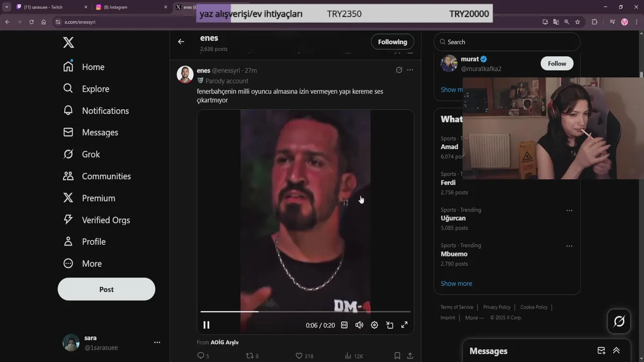Bookmark the enes post

coord(397,356)
